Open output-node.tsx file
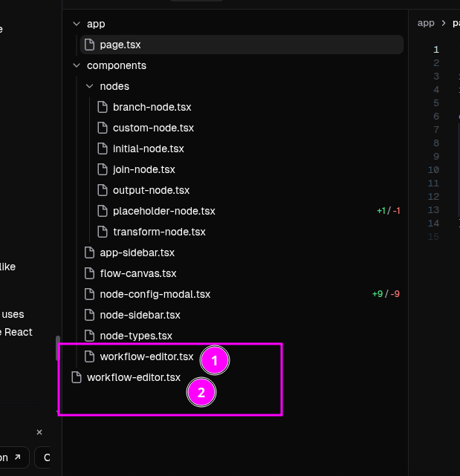The width and height of the screenshot is (460, 476). point(152,190)
